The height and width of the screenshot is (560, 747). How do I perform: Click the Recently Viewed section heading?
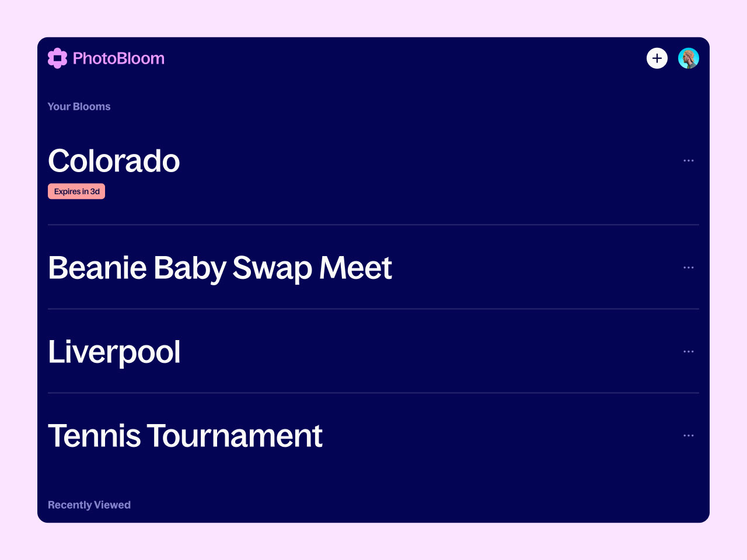pyautogui.click(x=89, y=505)
